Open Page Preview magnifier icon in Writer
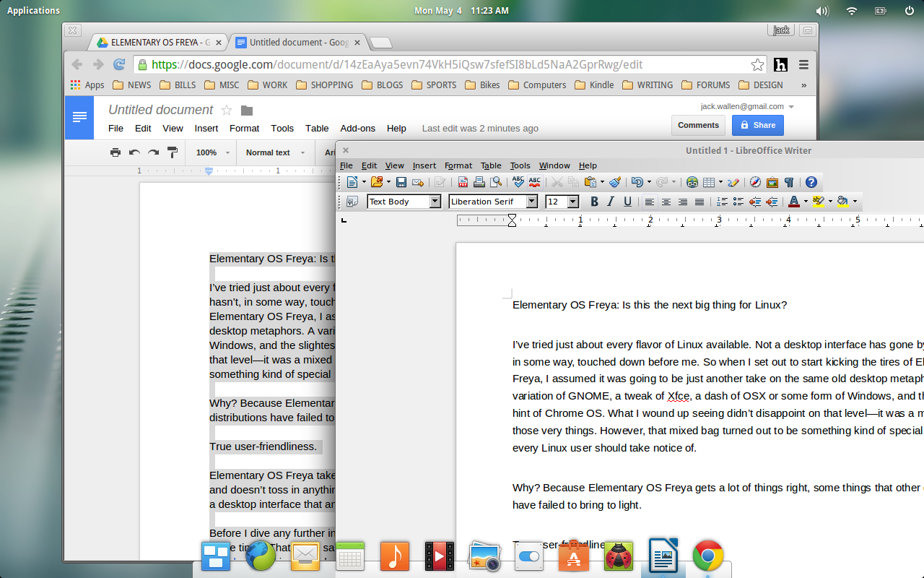Viewport: 924px width, 578px height. coord(495,182)
